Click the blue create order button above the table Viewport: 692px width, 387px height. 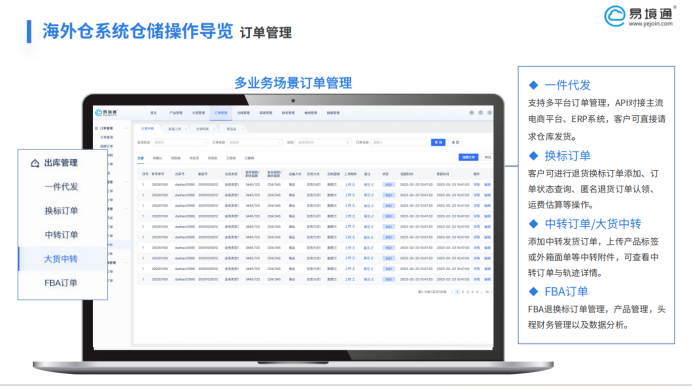(x=468, y=157)
